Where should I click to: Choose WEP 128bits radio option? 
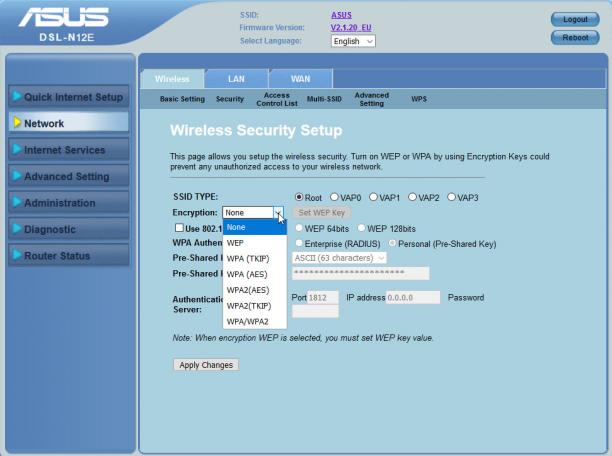[361, 228]
